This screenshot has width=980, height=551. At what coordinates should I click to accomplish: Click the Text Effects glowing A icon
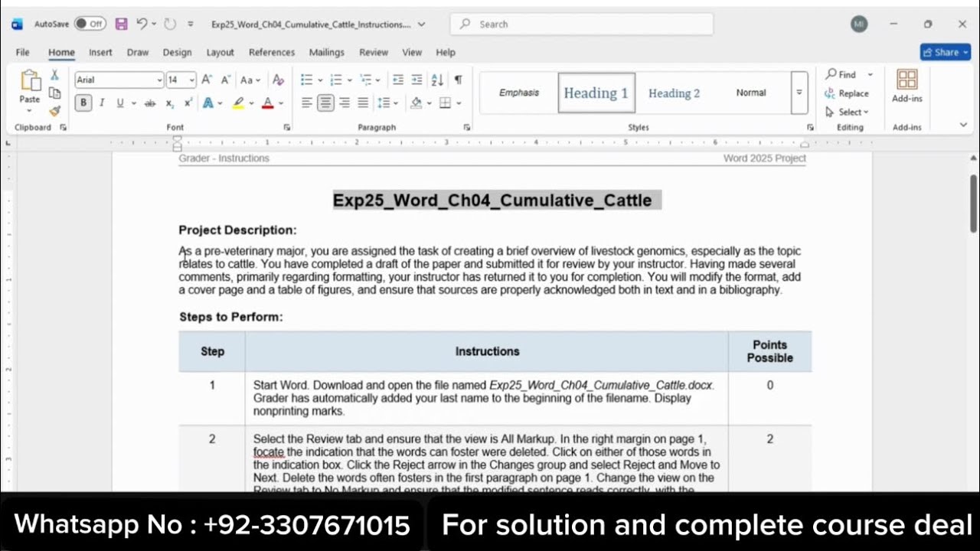click(x=208, y=103)
